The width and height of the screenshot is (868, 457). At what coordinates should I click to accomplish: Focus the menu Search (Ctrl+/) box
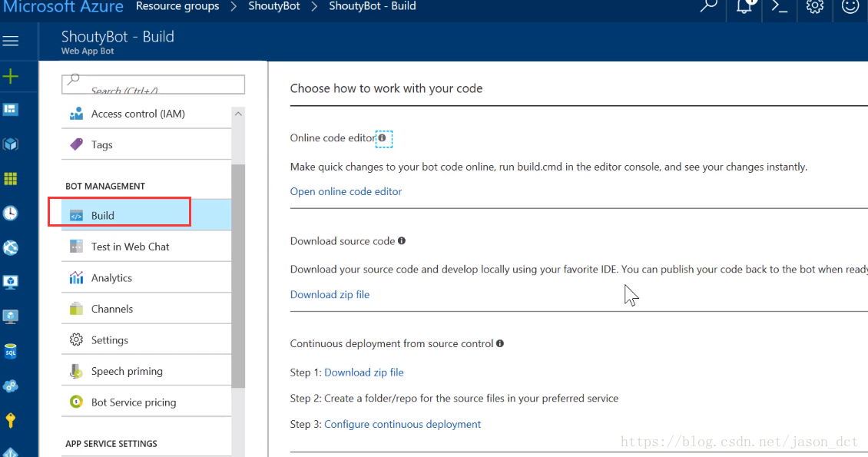click(x=154, y=84)
